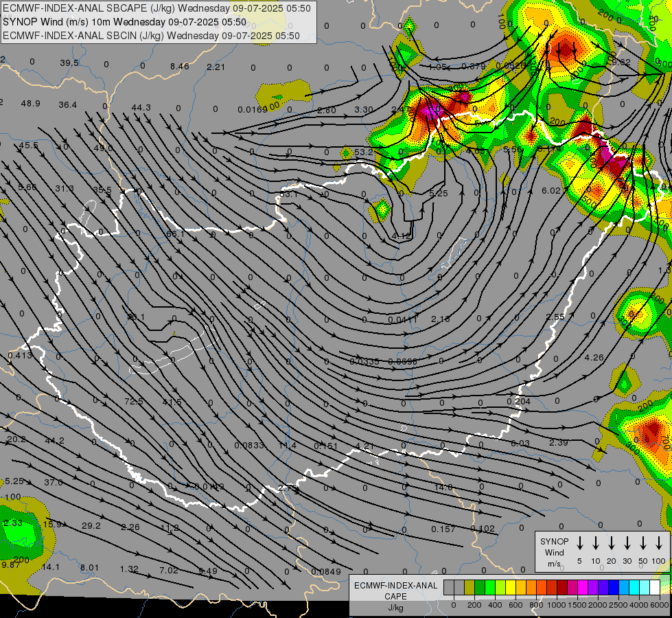This screenshot has height=618, width=672.
Task: Click the map value 45.5
Action: pos(28,146)
